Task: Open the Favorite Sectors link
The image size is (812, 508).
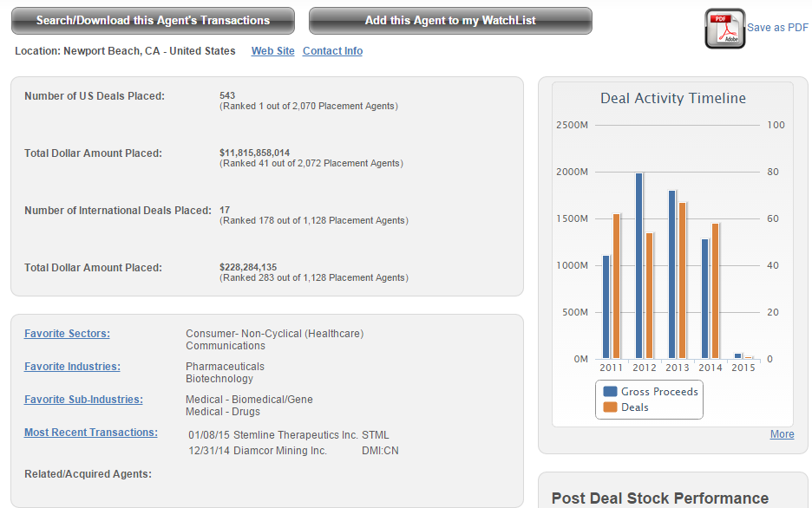Action: coord(67,334)
